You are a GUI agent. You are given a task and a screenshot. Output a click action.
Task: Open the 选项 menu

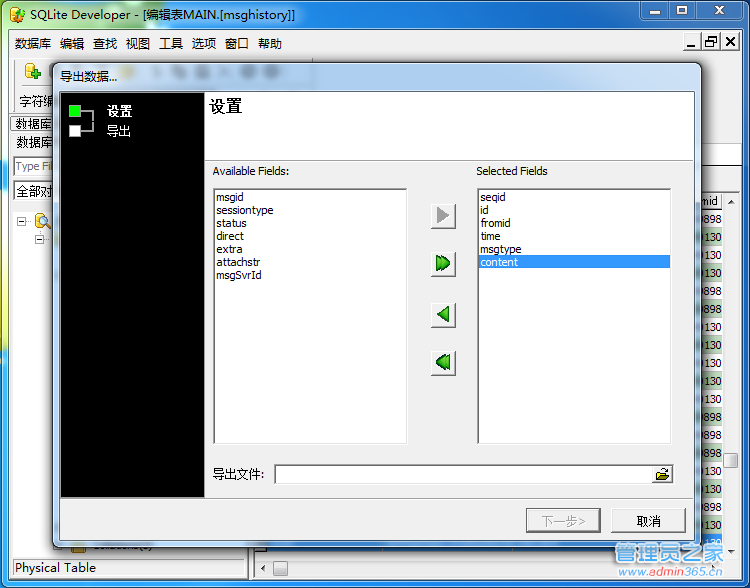tap(204, 44)
